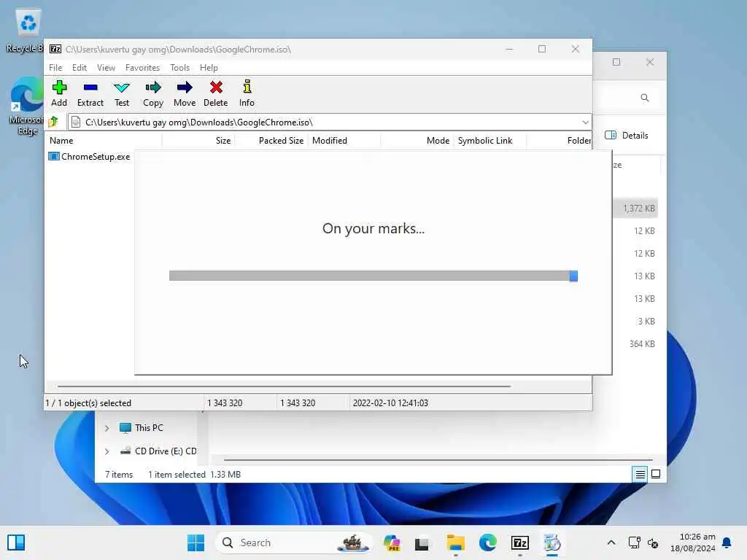The width and height of the screenshot is (747, 560).
Task: Click the progress bar blue indicator
Action: pos(573,276)
